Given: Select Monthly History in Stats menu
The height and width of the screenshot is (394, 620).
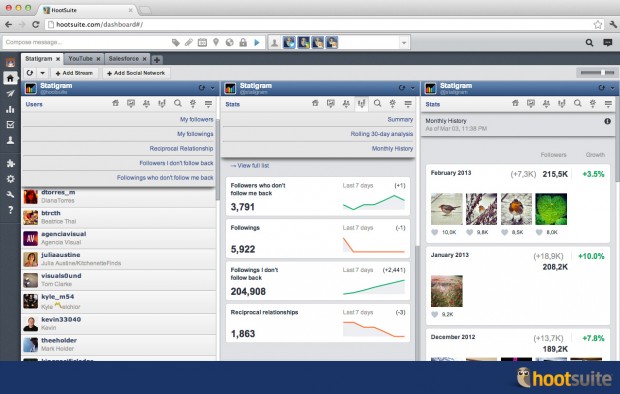Looking at the screenshot, I should (x=392, y=148).
